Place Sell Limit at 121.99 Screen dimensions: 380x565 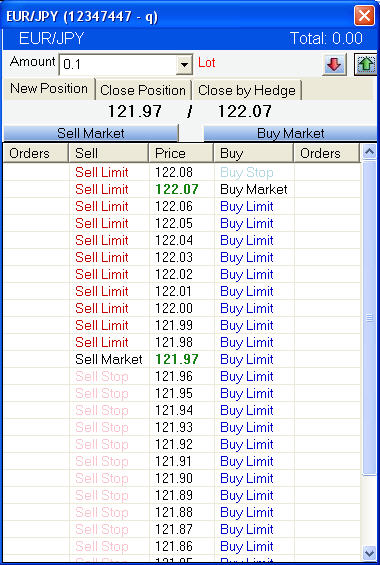pyautogui.click(x=102, y=325)
